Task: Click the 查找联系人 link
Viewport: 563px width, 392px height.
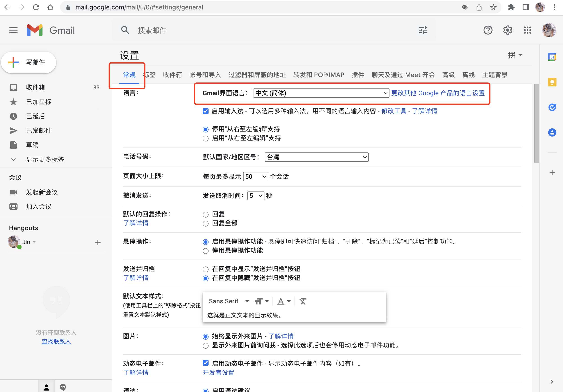Action: [x=56, y=341]
